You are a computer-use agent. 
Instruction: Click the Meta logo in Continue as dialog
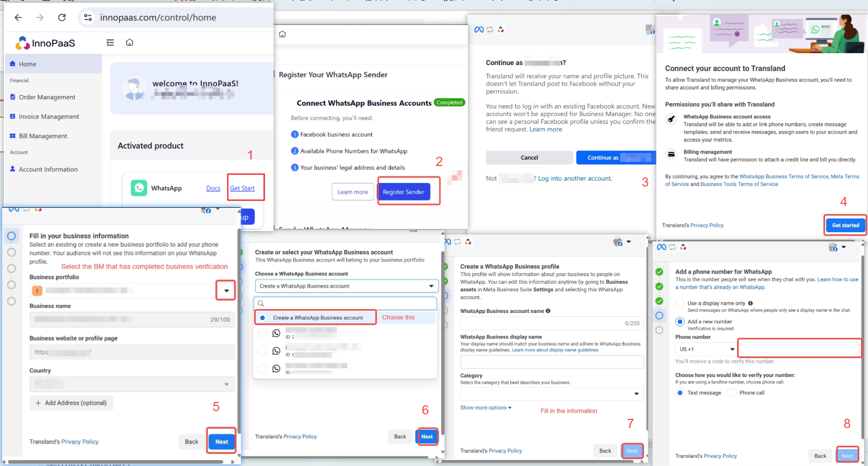(x=479, y=29)
